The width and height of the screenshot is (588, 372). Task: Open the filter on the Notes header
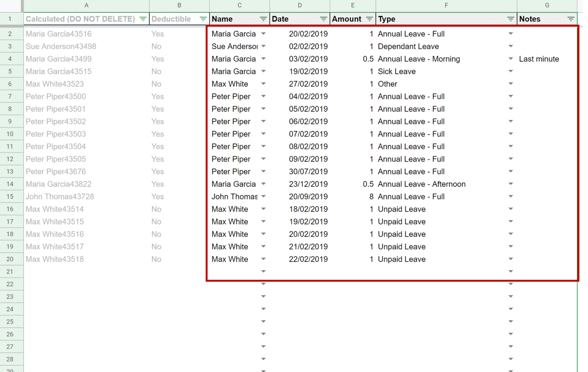pos(571,19)
